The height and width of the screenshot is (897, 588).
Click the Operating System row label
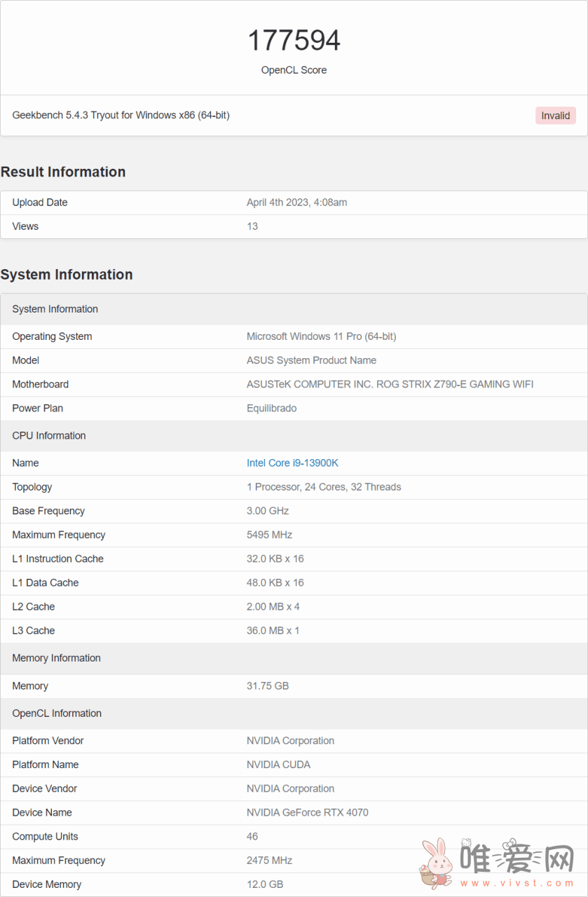click(x=52, y=336)
